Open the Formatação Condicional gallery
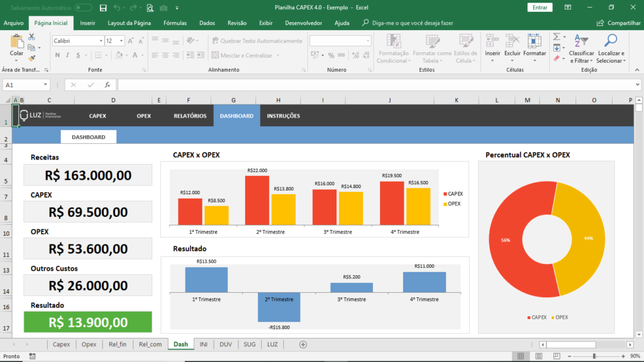Screen dimensions: 644x362 coord(395,50)
